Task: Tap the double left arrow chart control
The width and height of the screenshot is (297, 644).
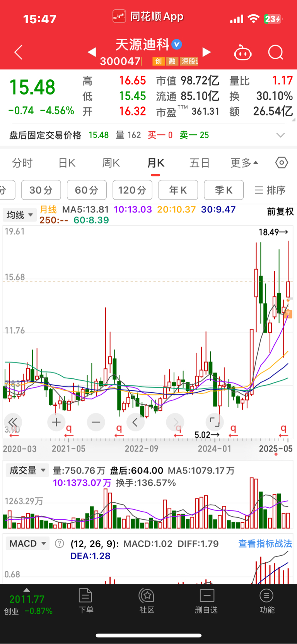Action: pos(13,422)
